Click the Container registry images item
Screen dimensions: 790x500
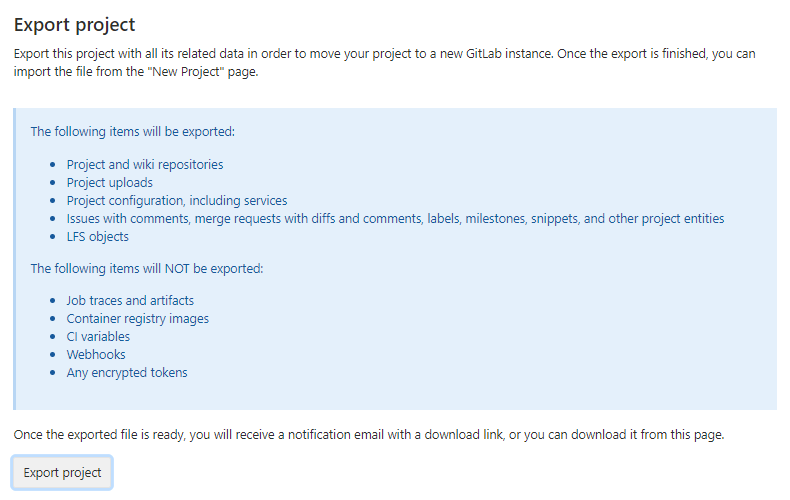coord(138,318)
